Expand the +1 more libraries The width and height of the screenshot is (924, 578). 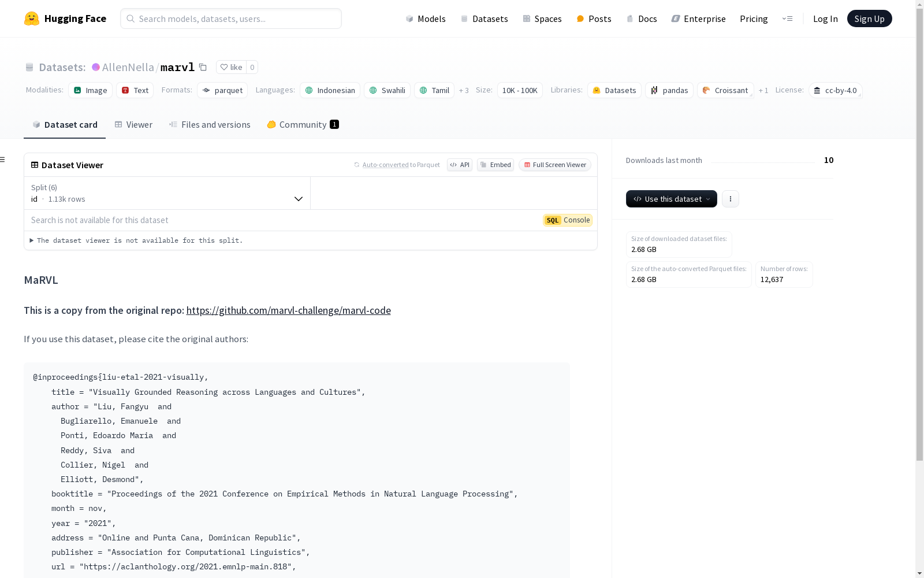pyautogui.click(x=763, y=90)
